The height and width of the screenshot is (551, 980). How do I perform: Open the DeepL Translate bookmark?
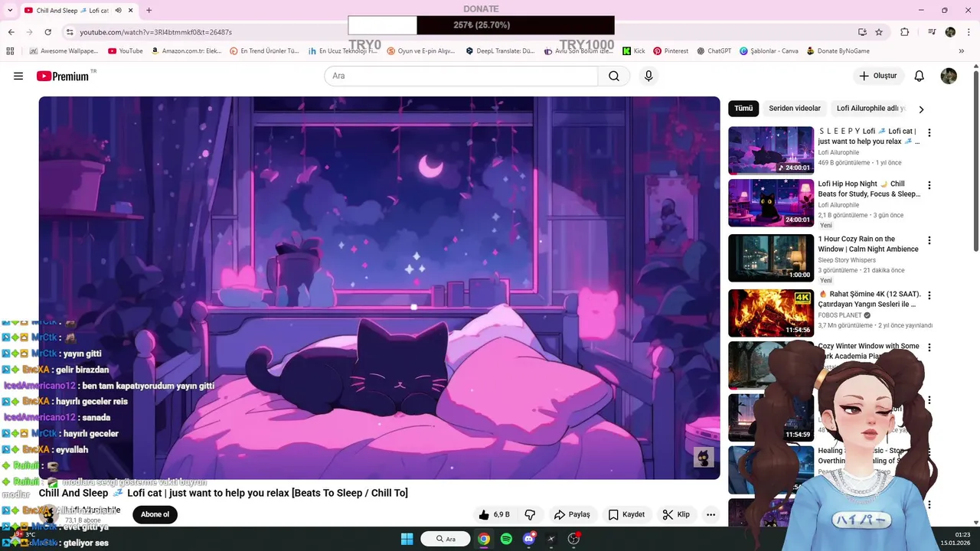[x=500, y=51]
